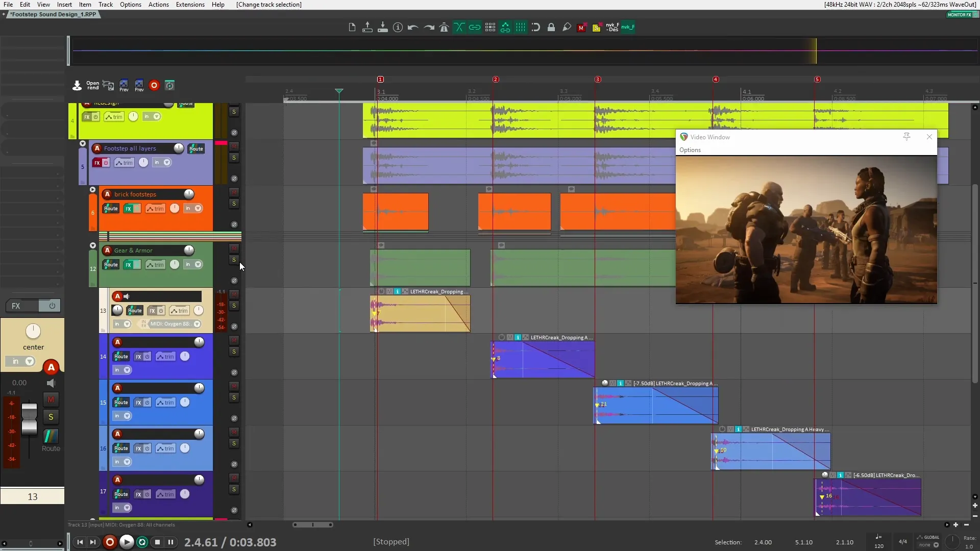Click the red record circle in track toolbar
The height and width of the screenshot is (551, 980).
tap(154, 85)
